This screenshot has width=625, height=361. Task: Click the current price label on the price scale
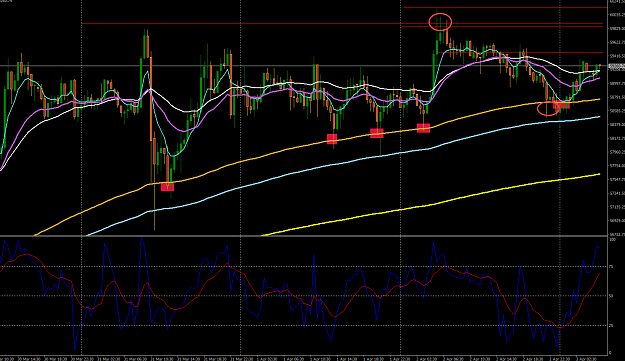pyautogui.click(x=617, y=66)
